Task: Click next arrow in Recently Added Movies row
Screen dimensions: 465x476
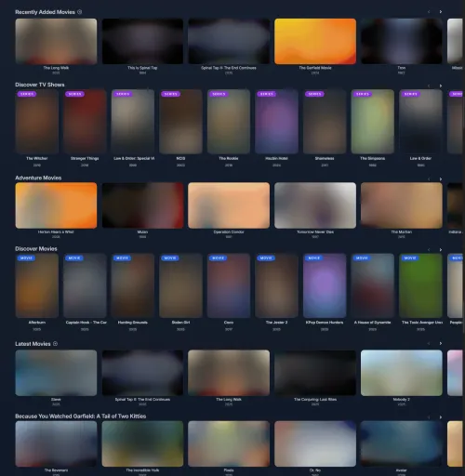Action: click(x=441, y=12)
